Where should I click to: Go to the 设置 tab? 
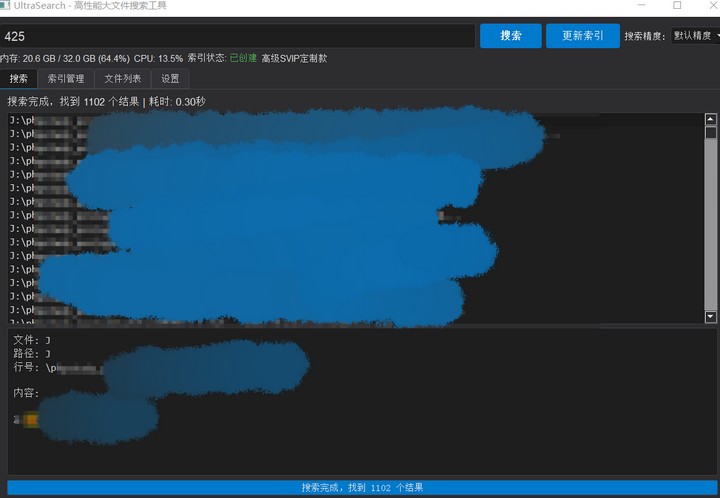coord(170,79)
